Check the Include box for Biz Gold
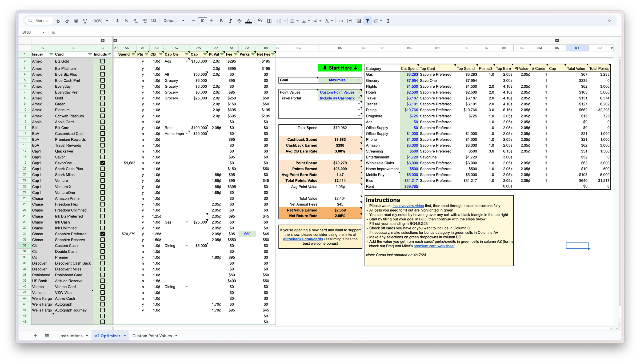Screen dimensions: 640x364 [x=102, y=61]
